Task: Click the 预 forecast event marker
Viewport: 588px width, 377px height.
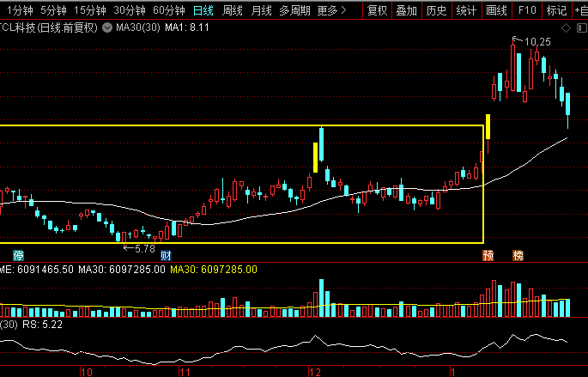Action: [488, 255]
